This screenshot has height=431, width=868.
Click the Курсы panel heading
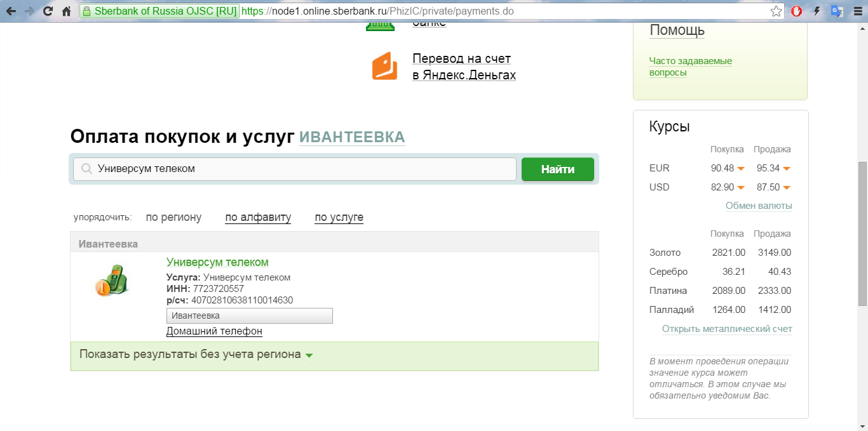click(x=670, y=126)
